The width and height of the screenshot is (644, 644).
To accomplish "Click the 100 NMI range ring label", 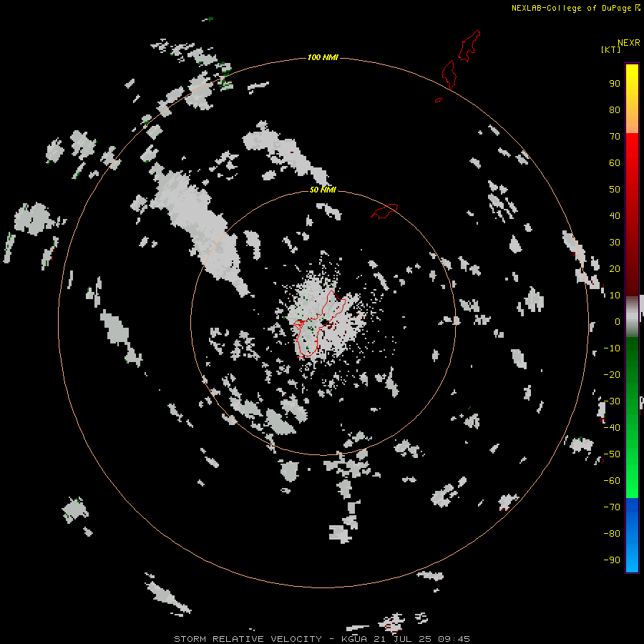I will click(x=323, y=57).
